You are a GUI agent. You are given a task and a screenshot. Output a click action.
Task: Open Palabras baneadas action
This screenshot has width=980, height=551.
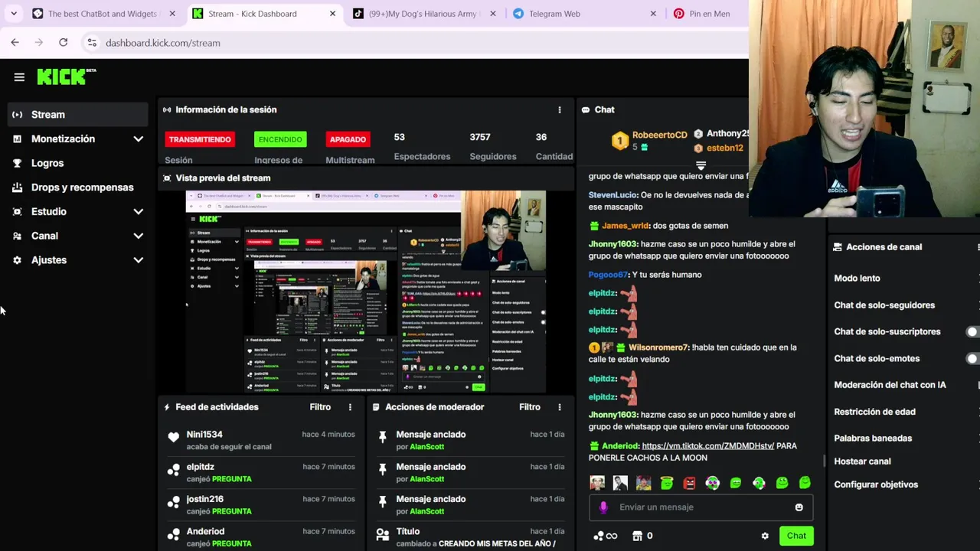coord(873,439)
